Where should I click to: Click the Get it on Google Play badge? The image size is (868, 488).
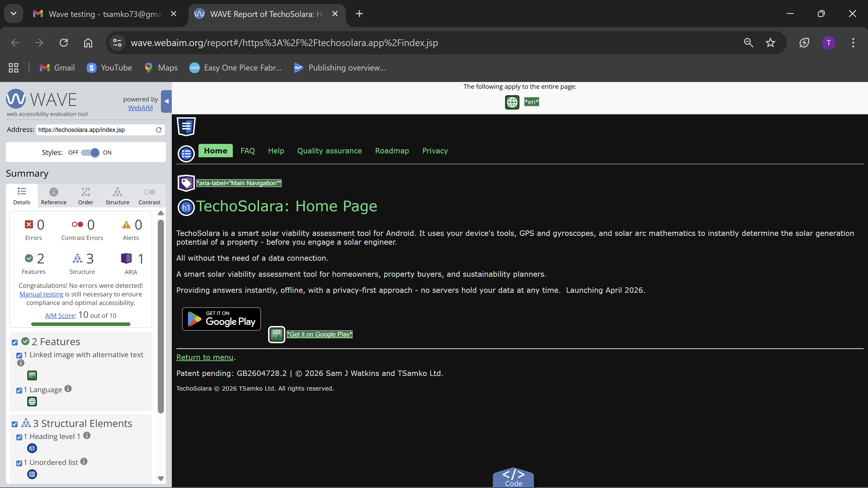[x=221, y=319]
